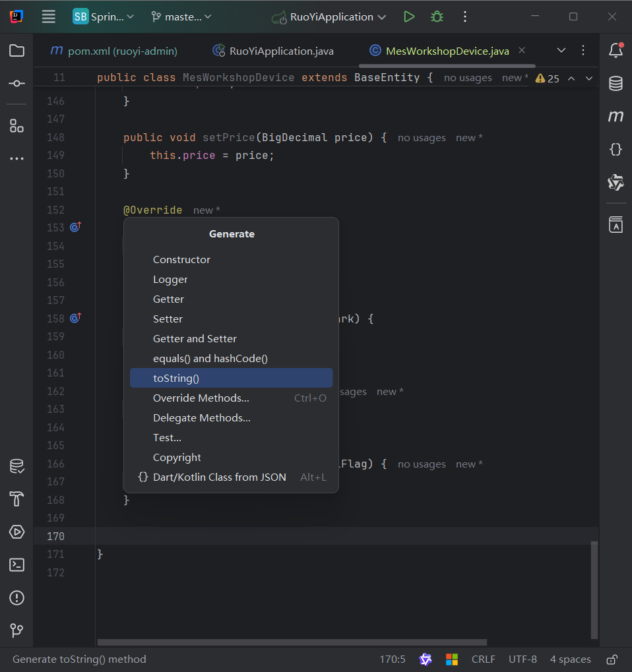Choose Getter in Generate menu
The height and width of the screenshot is (672, 632).
pyautogui.click(x=231, y=299)
